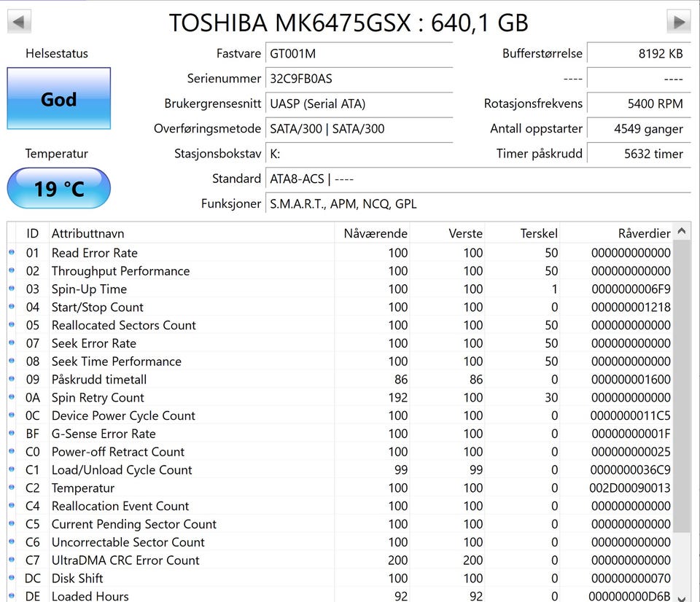
Task: Click the God health status button
Action: point(58,99)
